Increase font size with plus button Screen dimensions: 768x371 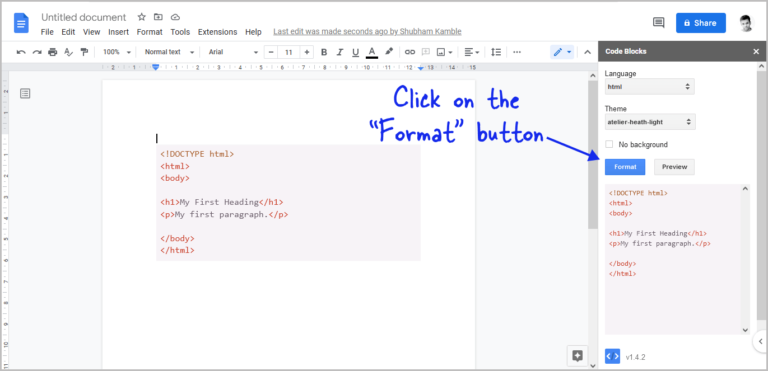pyautogui.click(x=307, y=52)
